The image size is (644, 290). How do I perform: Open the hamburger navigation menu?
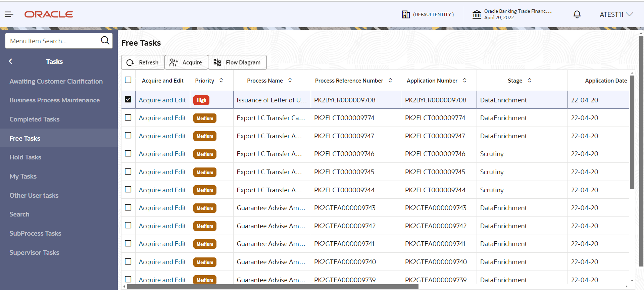tap(9, 14)
